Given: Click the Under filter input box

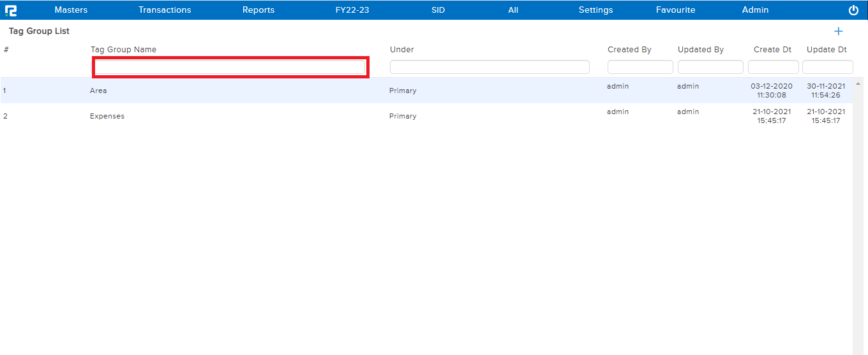Looking at the screenshot, I should coord(490,67).
